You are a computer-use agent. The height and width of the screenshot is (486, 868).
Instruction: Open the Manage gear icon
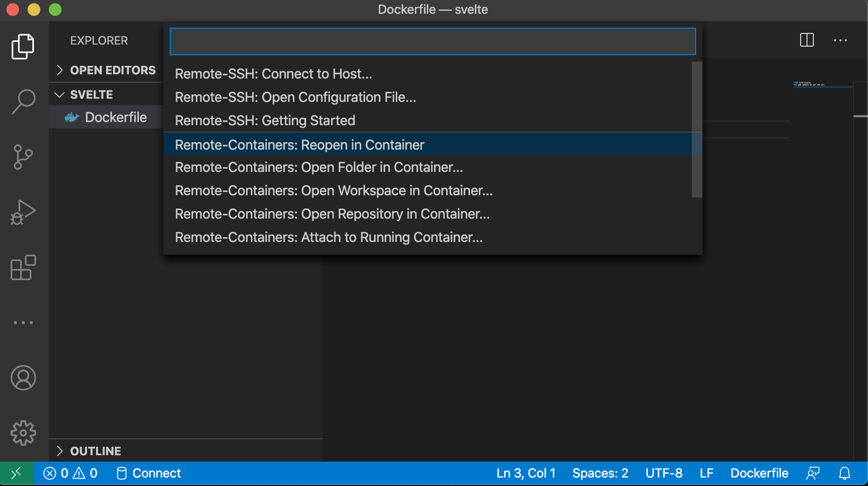point(23,433)
